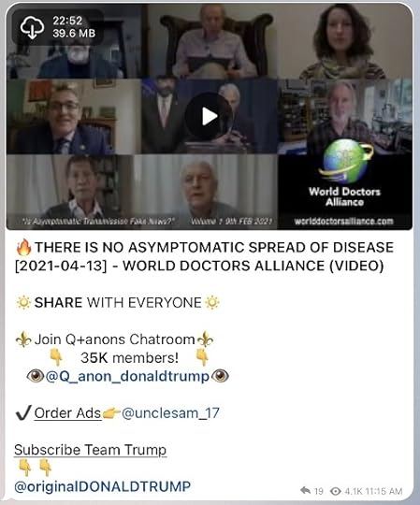Image resolution: width=420 pixels, height=505 pixels.
Task: Click the curly-haired woman's video tile
Action: [x=344, y=41]
